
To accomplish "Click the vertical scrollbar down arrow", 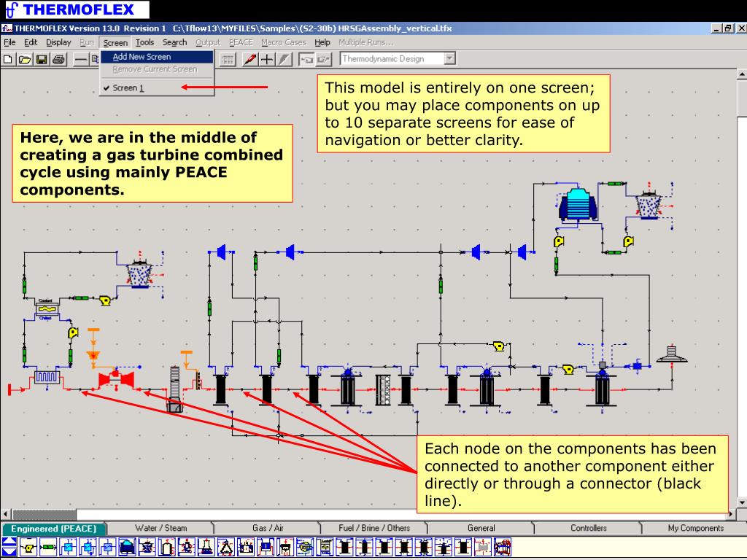I will pyautogui.click(x=742, y=502).
